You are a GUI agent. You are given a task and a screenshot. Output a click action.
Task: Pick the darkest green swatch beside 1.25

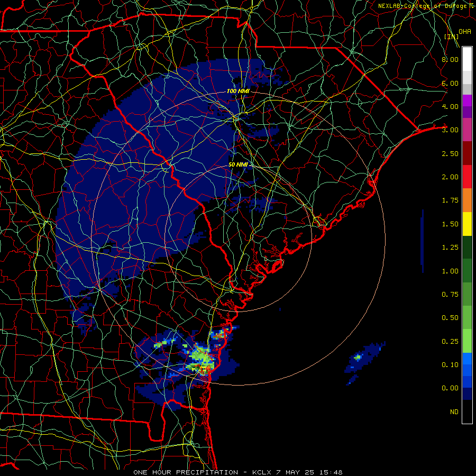(467, 248)
